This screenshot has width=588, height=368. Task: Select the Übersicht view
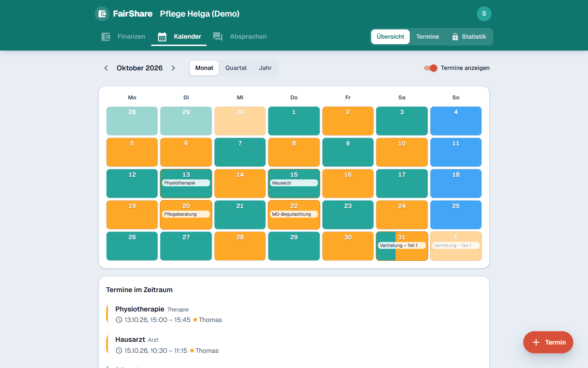(390, 37)
